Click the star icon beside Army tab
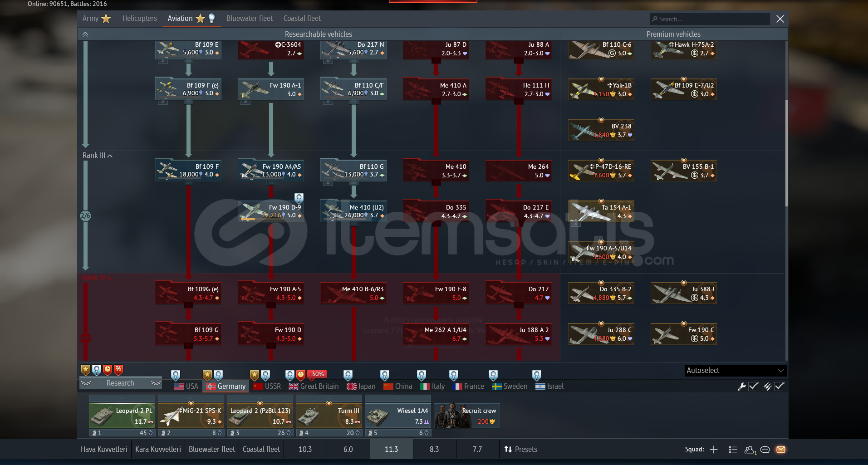The height and width of the screenshot is (465, 868). (106, 19)
